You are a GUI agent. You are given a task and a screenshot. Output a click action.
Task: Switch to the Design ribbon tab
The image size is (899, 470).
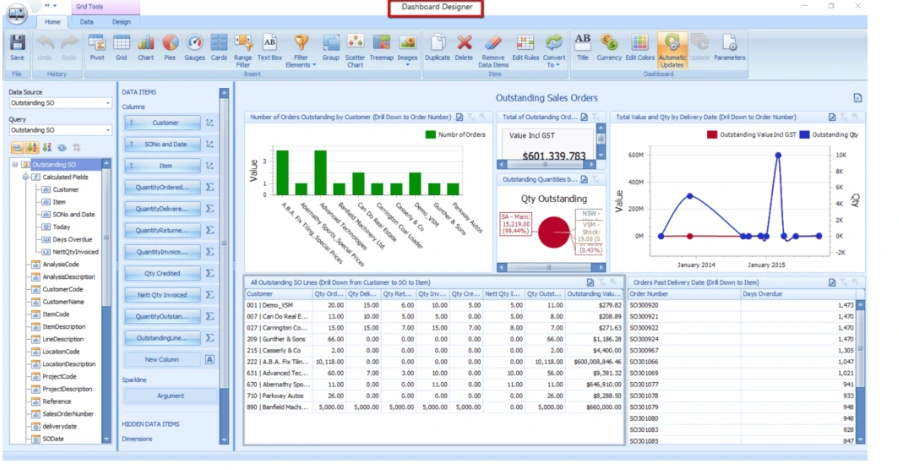(121, 22)
